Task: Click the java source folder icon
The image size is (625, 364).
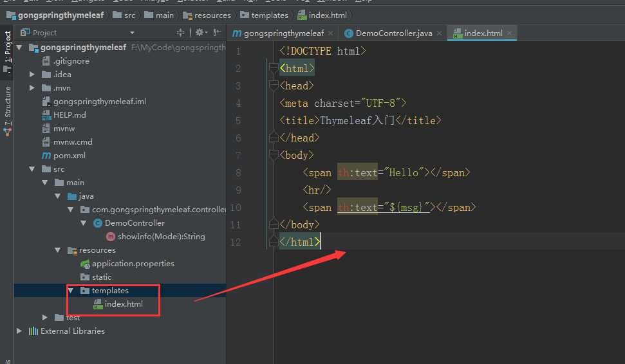Action: (72, 196)
